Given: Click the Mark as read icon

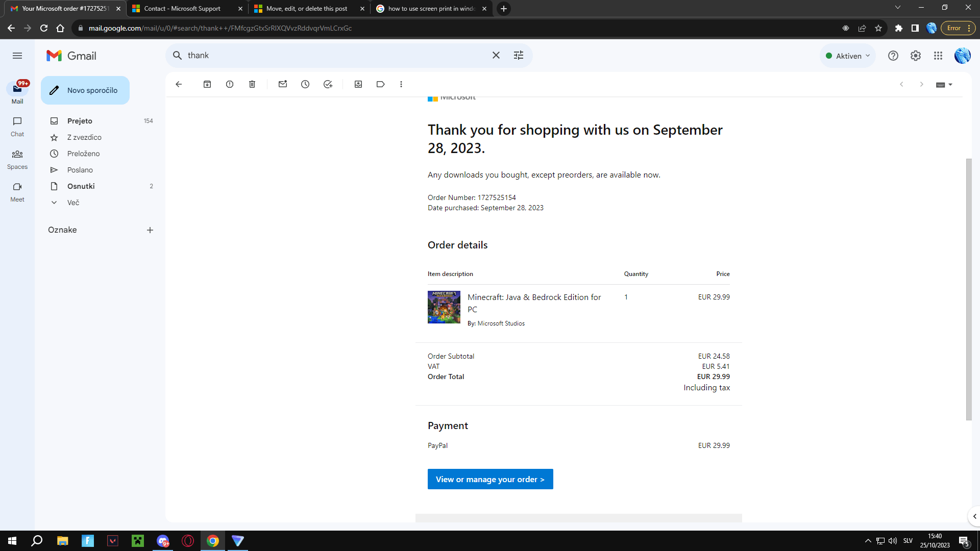Looking at the screenshot, I should point(283,84).
